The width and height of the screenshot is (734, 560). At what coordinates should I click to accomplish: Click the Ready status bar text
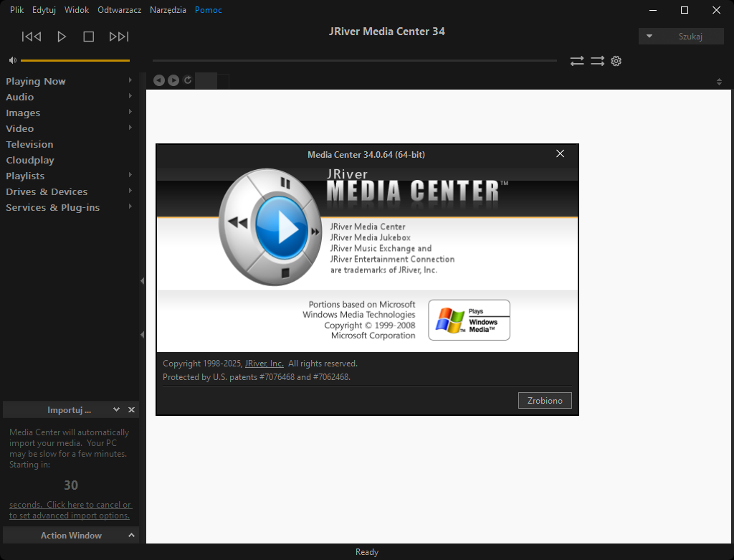[x=366, y=552]
